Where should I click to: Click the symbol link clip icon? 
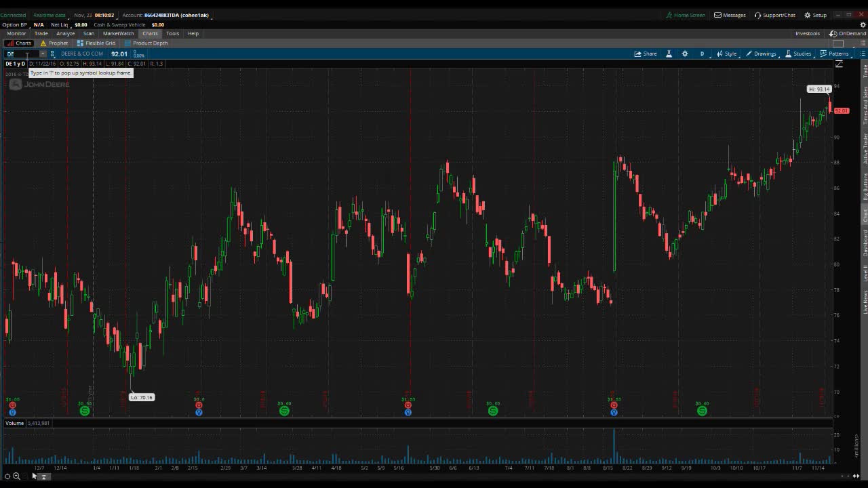click(x=52, y=54)
